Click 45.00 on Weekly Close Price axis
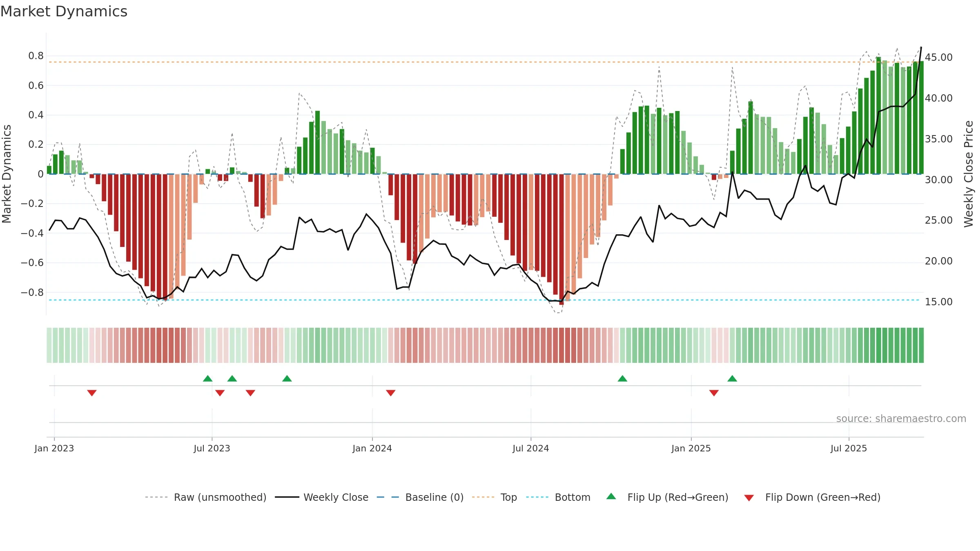980x551 pixels. [x=939, y=58]
